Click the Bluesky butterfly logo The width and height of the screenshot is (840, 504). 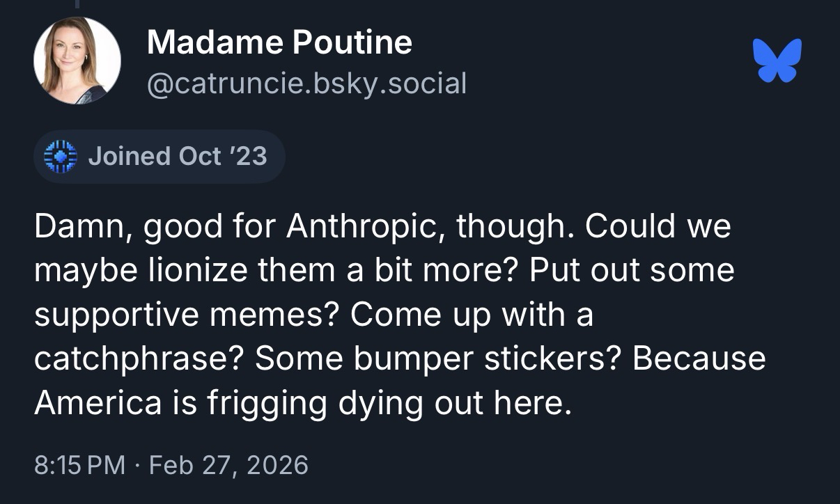[777, 61]
